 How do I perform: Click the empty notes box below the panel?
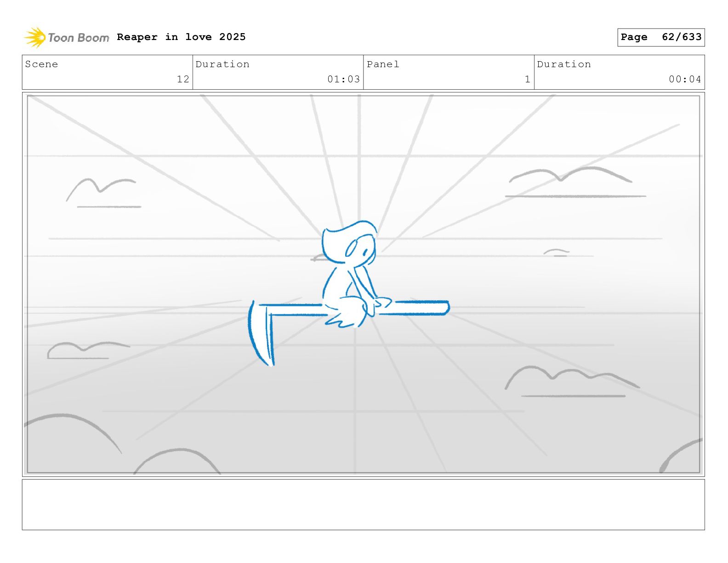click(x=363, y=505)
